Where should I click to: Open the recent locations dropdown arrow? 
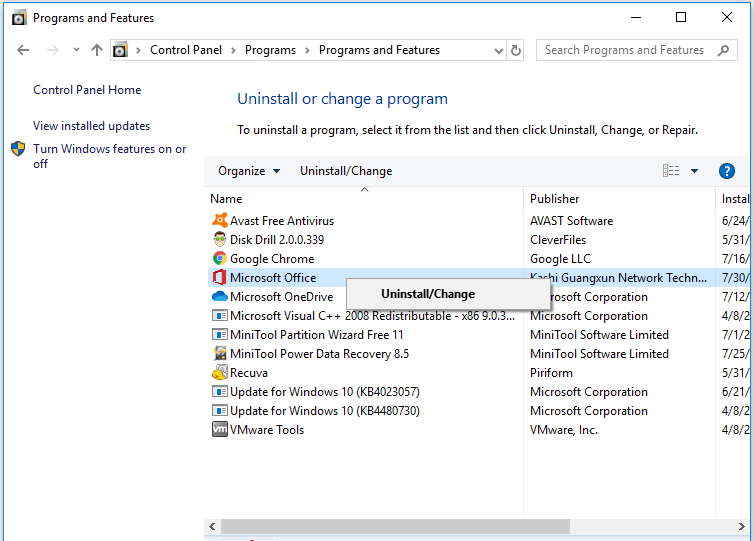pos(76,50)
